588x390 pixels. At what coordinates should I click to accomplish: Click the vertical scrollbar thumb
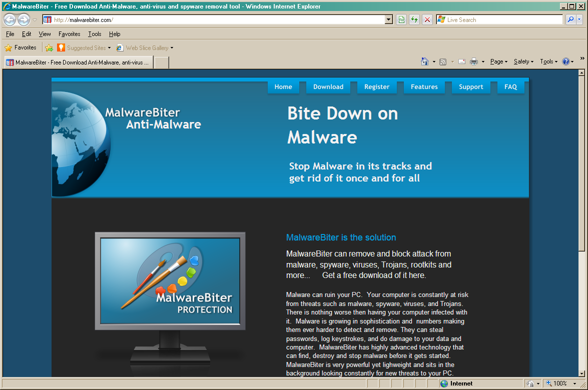(581, 164)
